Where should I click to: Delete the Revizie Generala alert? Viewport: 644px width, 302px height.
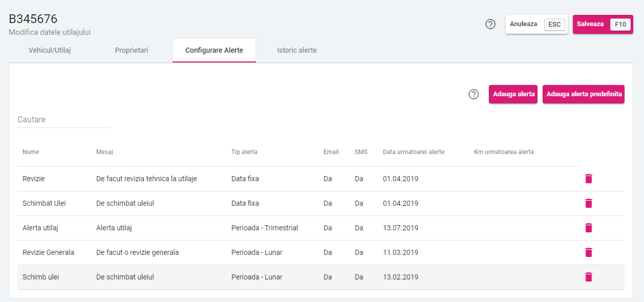[x=589, y=252]
